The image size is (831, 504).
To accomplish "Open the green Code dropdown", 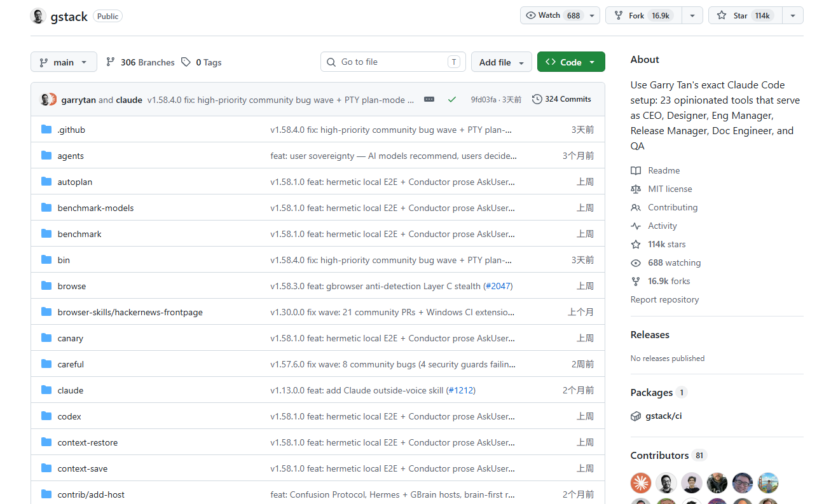I will click(x=571, y=62).
